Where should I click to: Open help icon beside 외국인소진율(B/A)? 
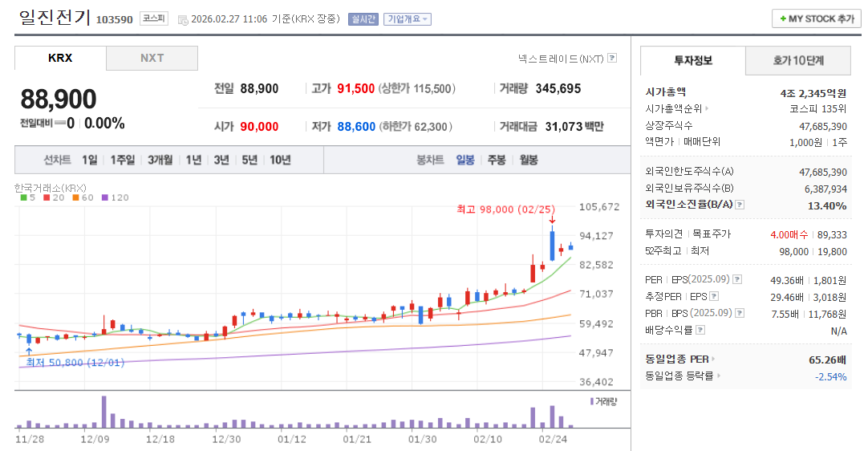coord(740,205)
